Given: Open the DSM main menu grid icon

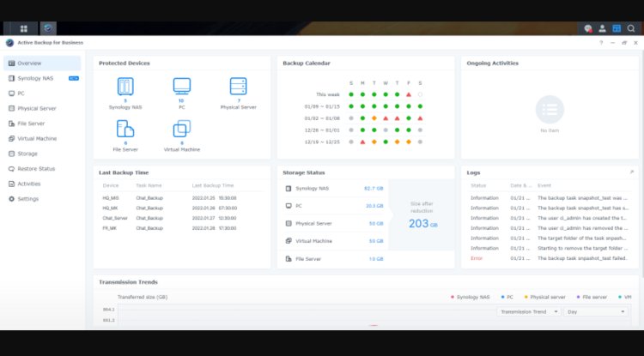Looking at the screenshot, I should (24, 28).
